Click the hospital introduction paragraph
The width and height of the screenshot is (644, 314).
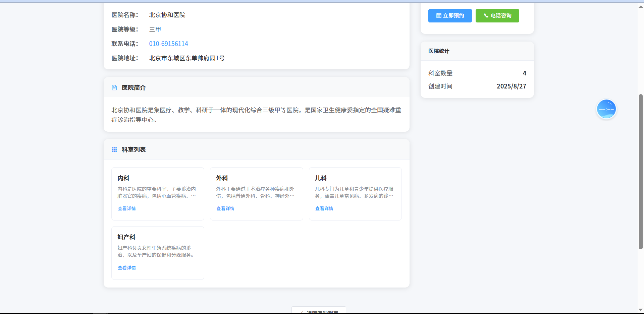[x=256, y=115]
